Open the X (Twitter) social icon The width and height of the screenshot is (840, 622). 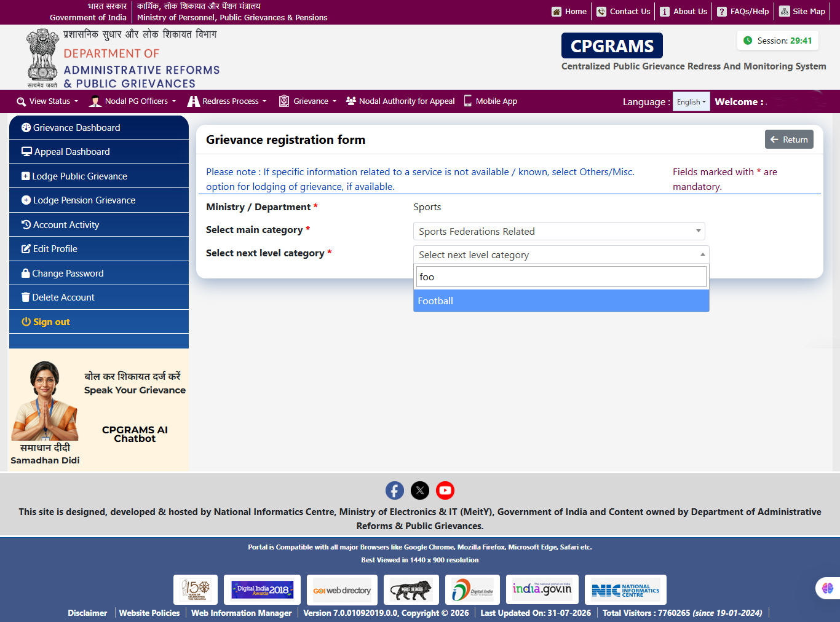point(420,490)
